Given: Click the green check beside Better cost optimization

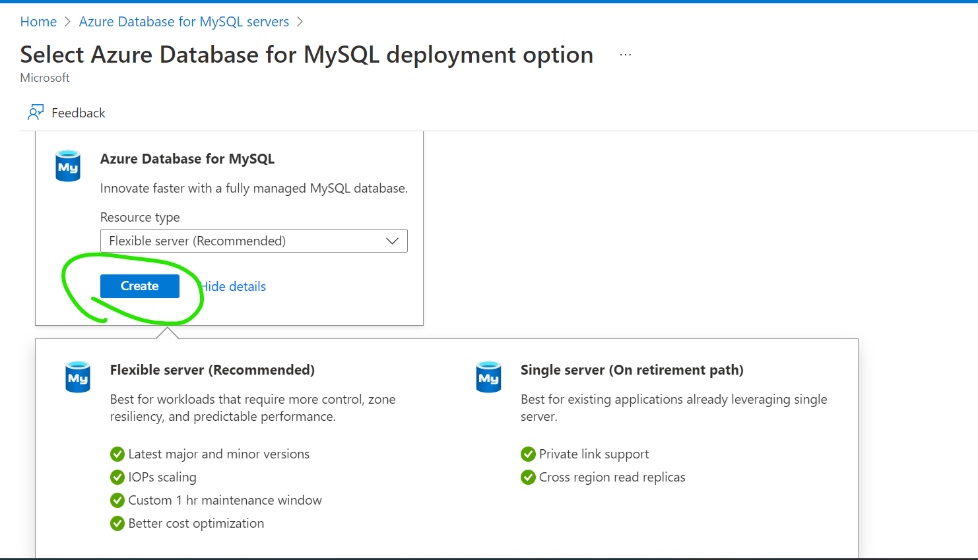Looking at the screenshot, I should coord(117,523).
